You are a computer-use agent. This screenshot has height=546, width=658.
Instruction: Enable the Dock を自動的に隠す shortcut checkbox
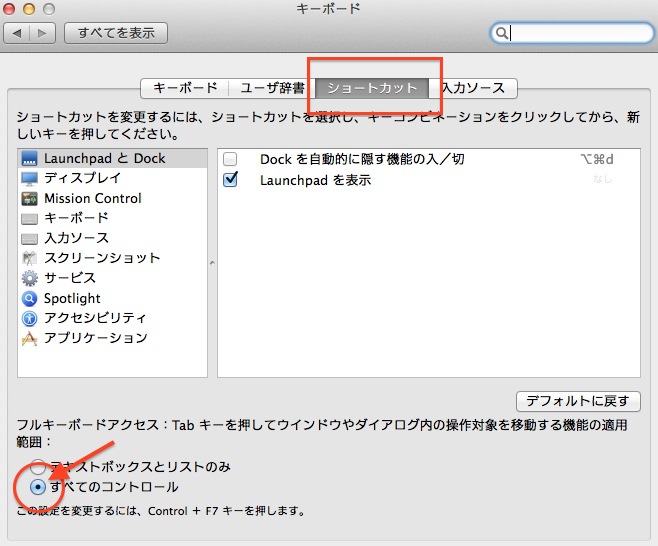click(x=231, y=160)
